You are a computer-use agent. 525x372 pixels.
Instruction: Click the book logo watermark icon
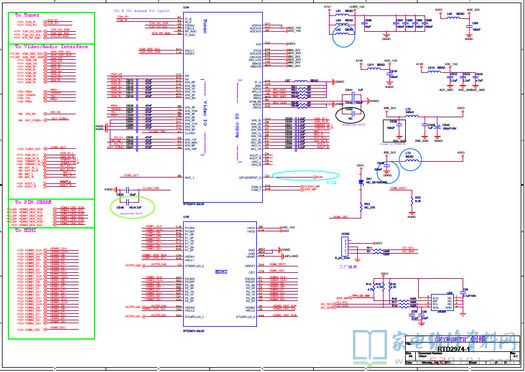coord(370,346)
